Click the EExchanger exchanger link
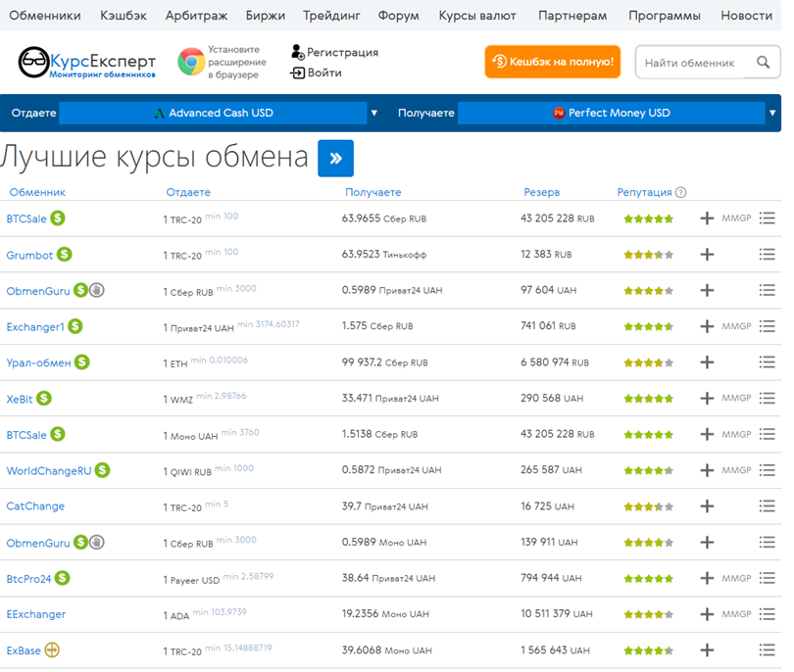This screenshot has width=794, height=672. click(36, 614)
